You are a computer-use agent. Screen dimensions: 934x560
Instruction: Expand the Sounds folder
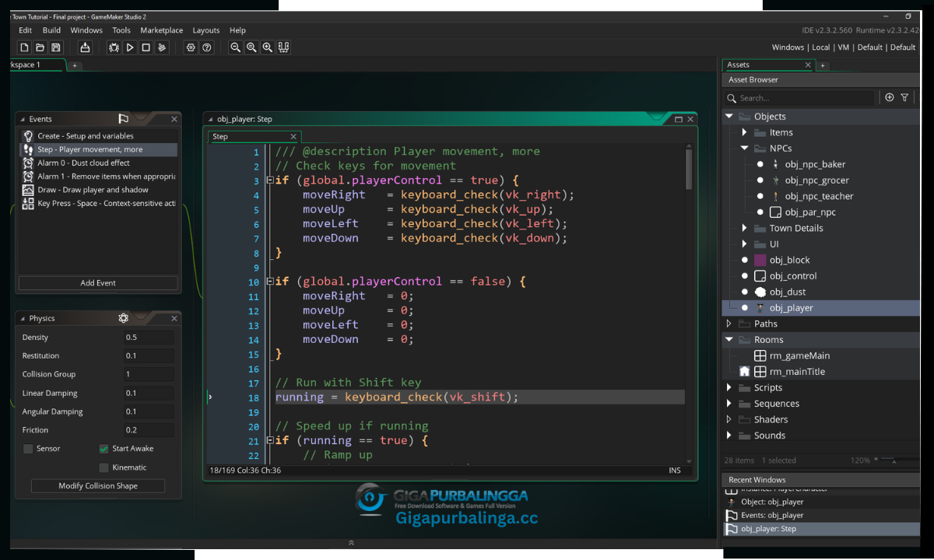pyautogui.click(x=729, y=436)
